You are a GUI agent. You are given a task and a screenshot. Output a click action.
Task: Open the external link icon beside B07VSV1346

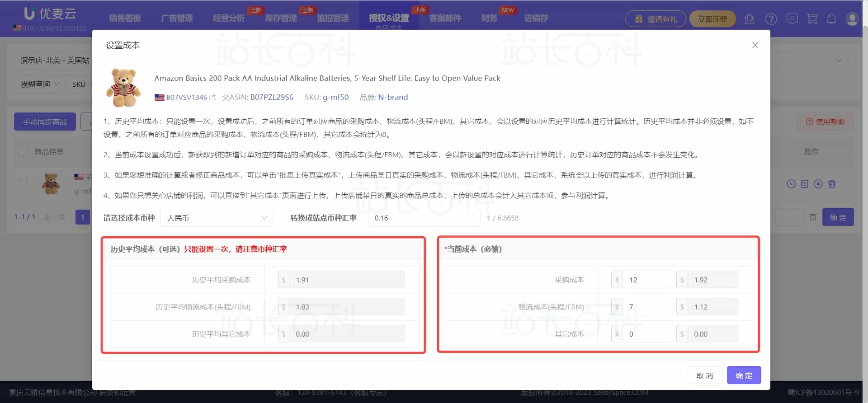pyautogui.click(x=212, y=97)
